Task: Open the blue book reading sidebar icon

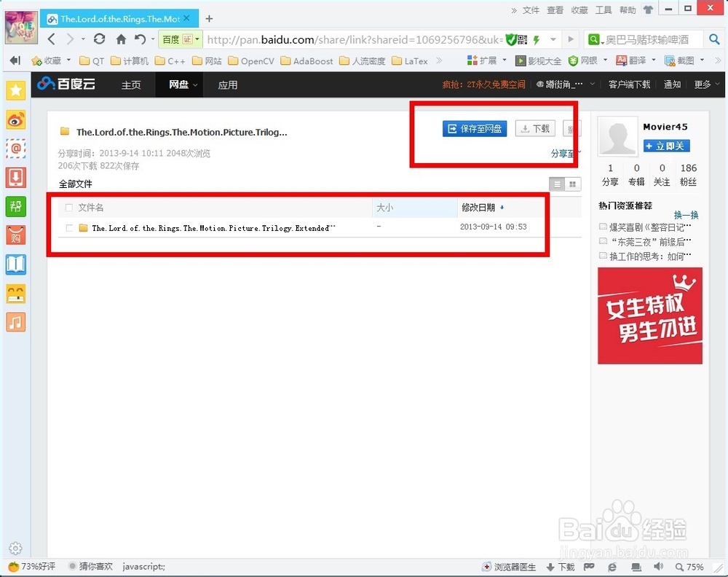Action: (16, 264)
